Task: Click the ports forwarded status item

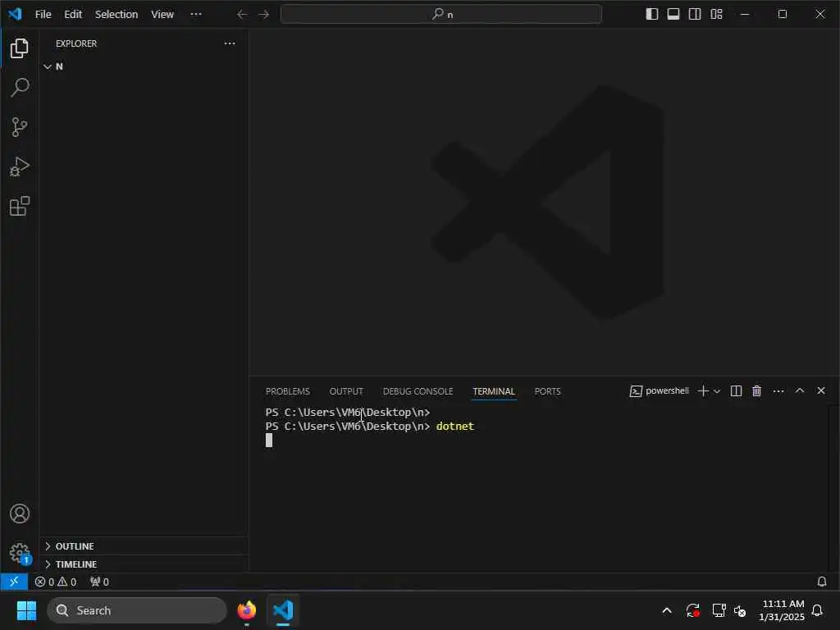Action: pyautogui.click(x=99, y=582)
